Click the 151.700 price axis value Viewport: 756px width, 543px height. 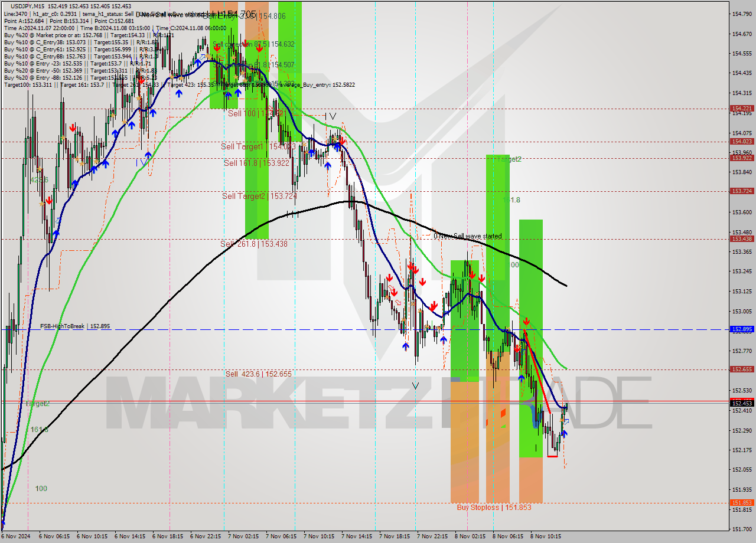(742, 529)
